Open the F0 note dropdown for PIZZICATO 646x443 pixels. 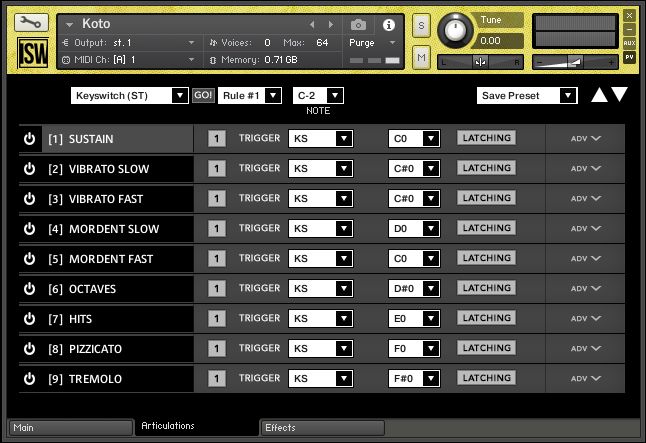414,349
